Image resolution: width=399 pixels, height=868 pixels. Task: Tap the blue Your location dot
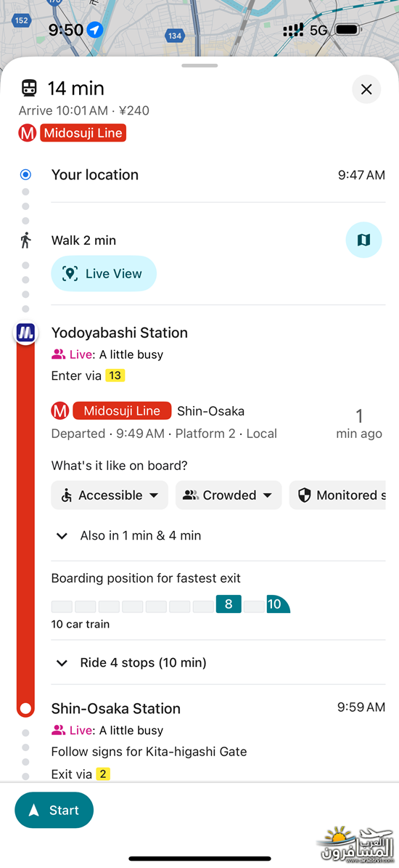point(25,175)
